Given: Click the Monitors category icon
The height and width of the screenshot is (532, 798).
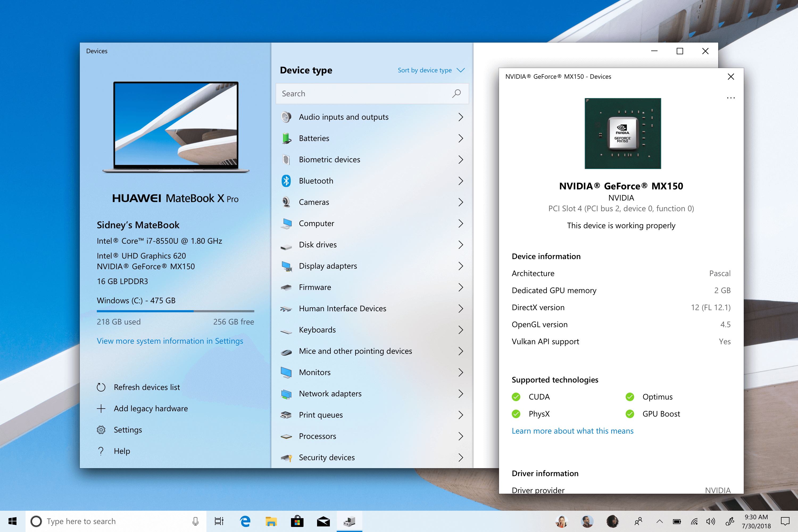Looking at the screenshot, I should (x=286, y=373).
